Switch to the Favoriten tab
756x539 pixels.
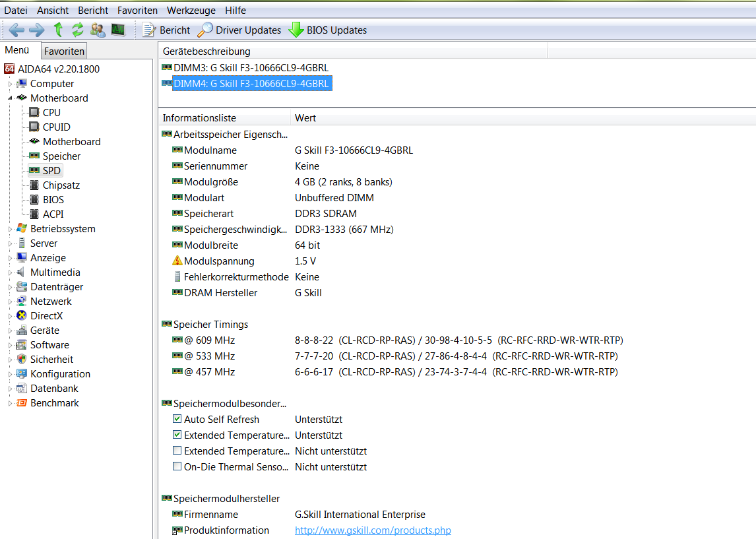coord(64,51)
